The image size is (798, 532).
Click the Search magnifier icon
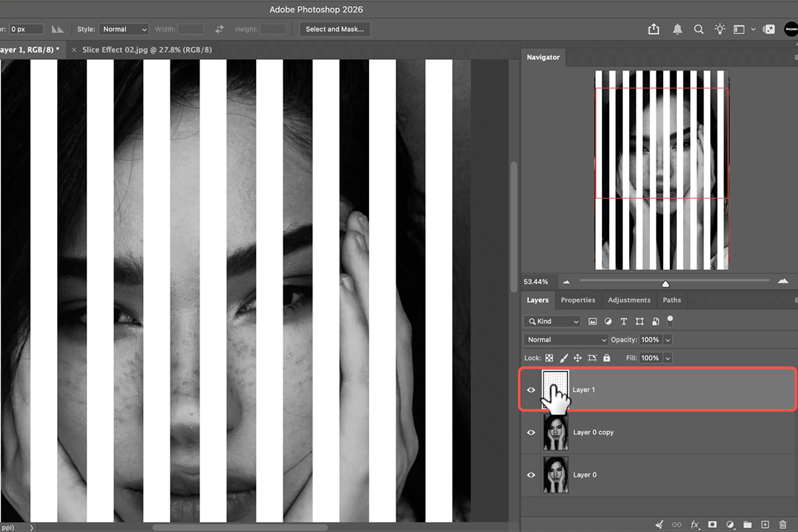[699, 29]
